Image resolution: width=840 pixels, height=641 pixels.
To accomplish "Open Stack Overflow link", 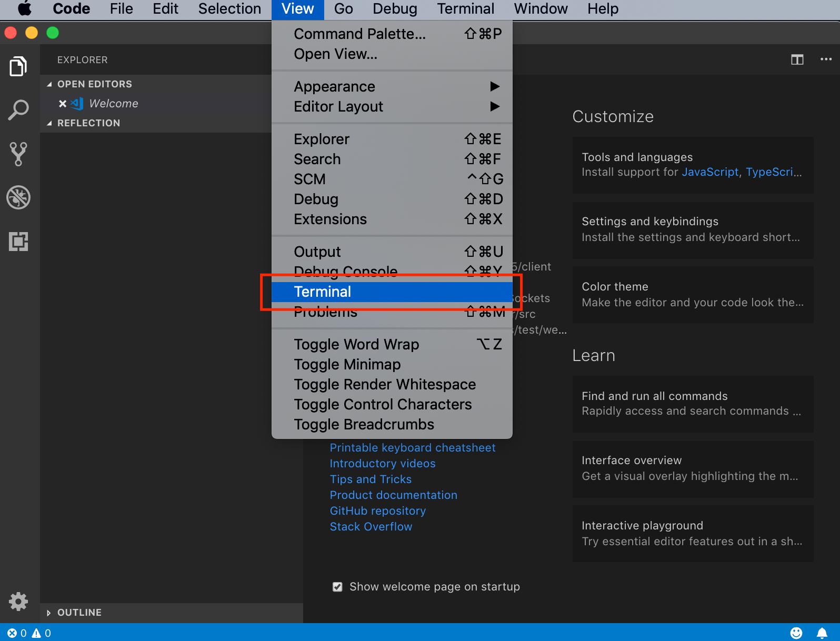I will tap(371, 527).
